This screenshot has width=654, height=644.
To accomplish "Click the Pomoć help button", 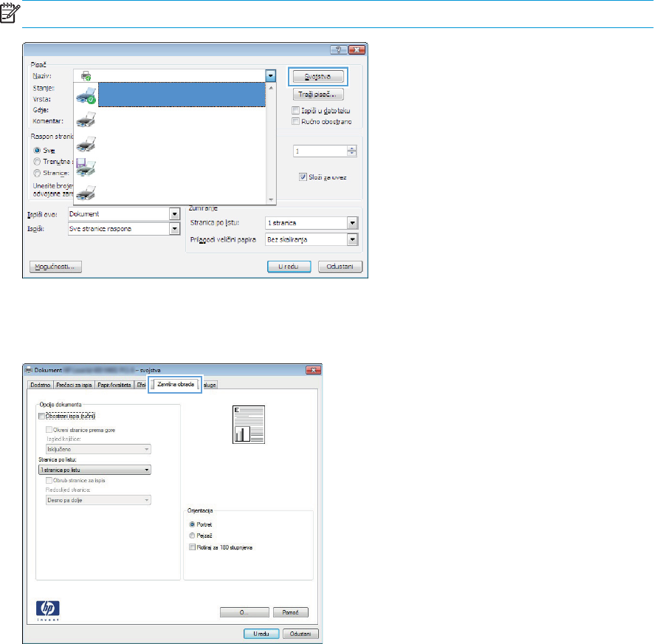I will point(291,612).
